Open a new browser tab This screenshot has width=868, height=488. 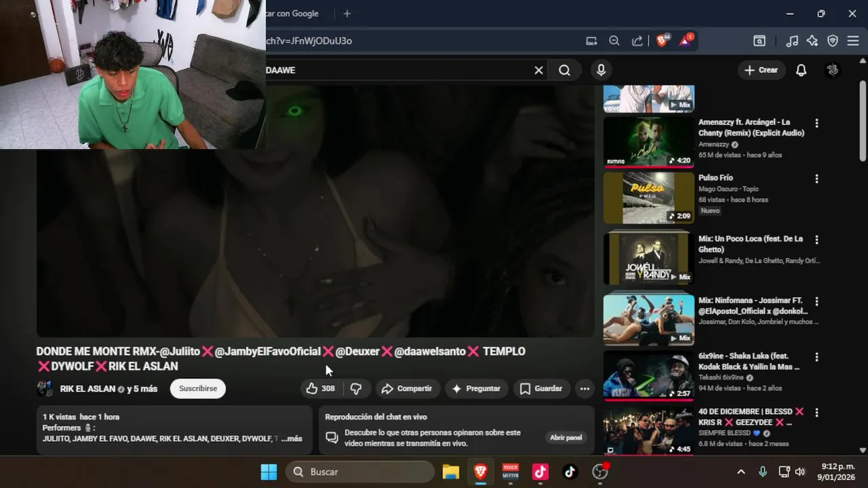tap(347, 14)
